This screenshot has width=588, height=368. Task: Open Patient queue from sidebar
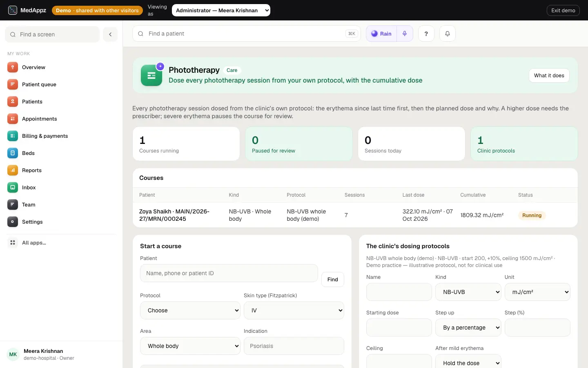coord(61,84)
